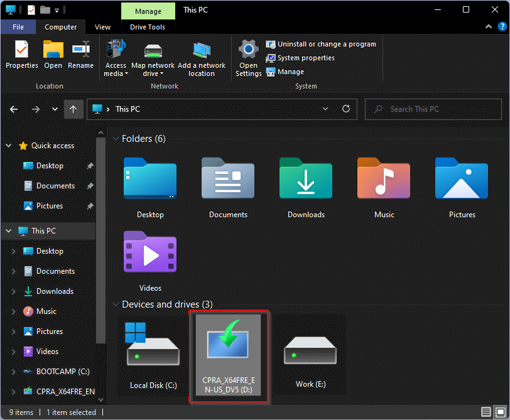Click the Refresh button in address bar
Viewport: 510px width, 420px height.
pyautogui.click(x=345, y=109)
